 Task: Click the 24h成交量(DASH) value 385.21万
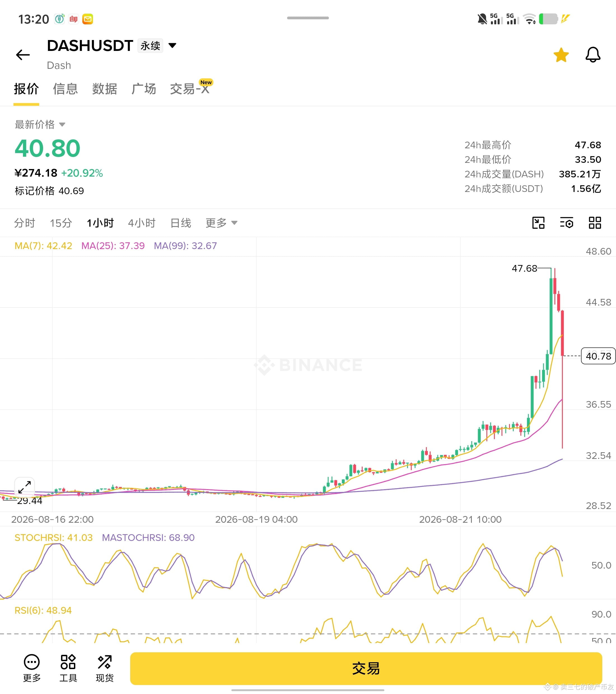tap(580, 174)
